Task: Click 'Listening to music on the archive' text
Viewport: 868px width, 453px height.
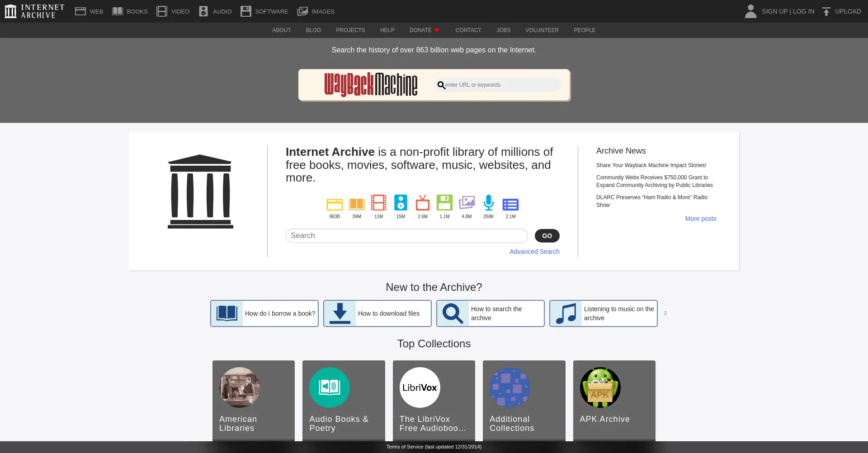Action: click(x=619, y=313)
